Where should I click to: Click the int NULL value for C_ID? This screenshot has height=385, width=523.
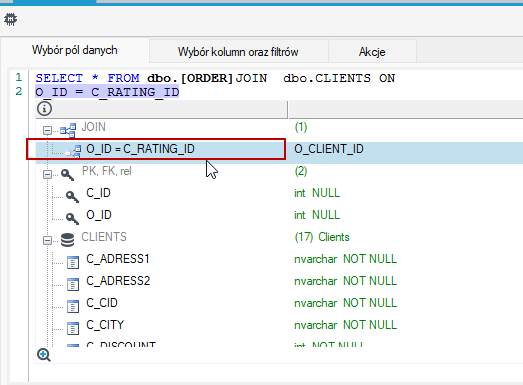[x=317, y=193]
